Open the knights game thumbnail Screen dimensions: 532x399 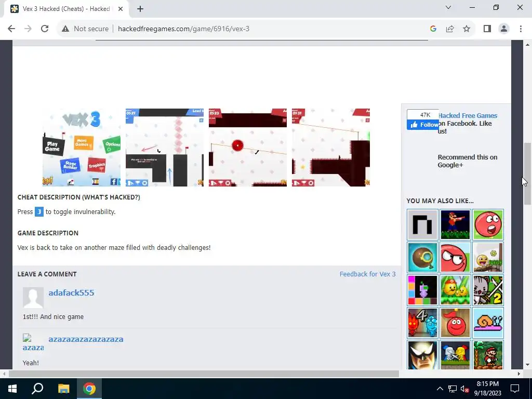pyautogui.click(x=455, y=355)
